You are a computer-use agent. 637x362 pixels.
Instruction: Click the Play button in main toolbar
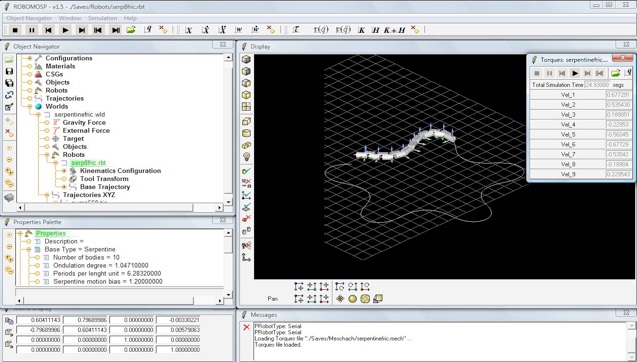pos(65,30)
